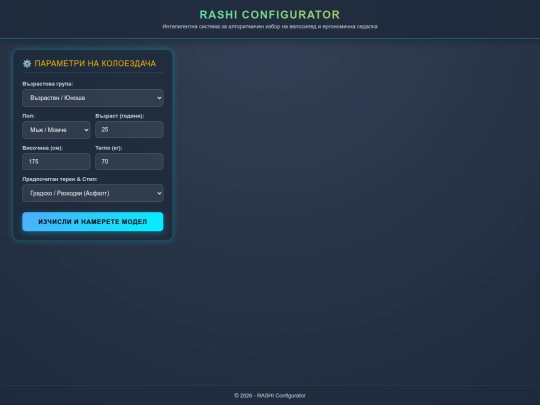Click the RASHI CONFIGURATOR title
Screen dimensions: 540x405
point(270,15)
